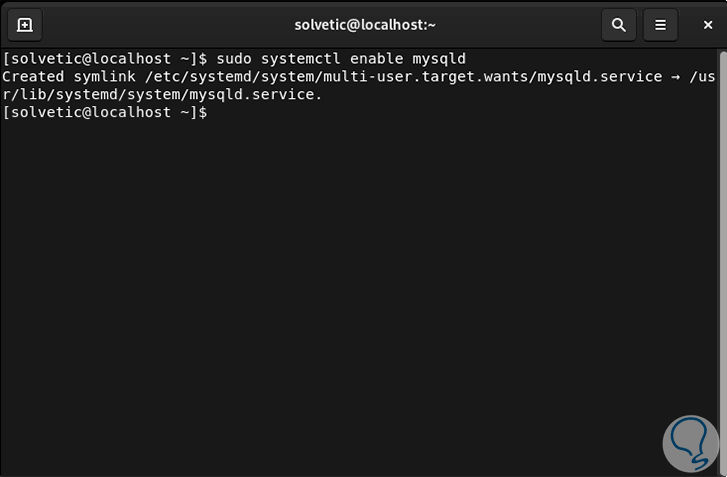Click the search magnifier icon
The image size is (727, 477).
click(619, 25)
